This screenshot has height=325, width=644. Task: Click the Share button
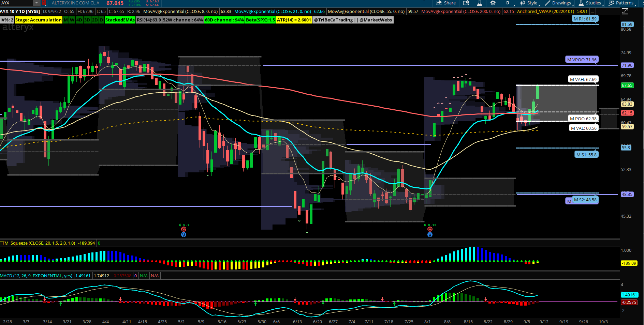tap(446, 3)
